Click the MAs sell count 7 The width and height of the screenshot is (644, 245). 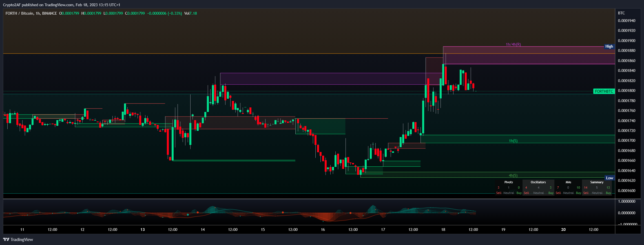click(x=558, y=187)
